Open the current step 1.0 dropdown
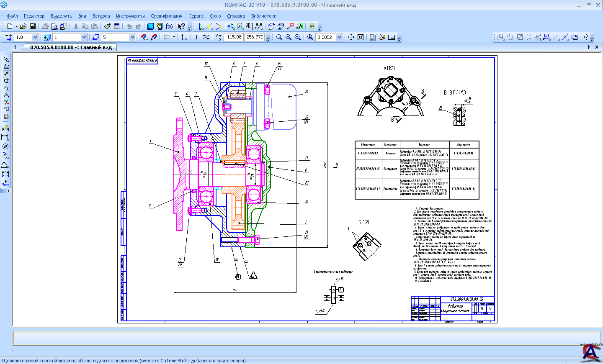Screen dimensions: 603x364 click(35, 37)
